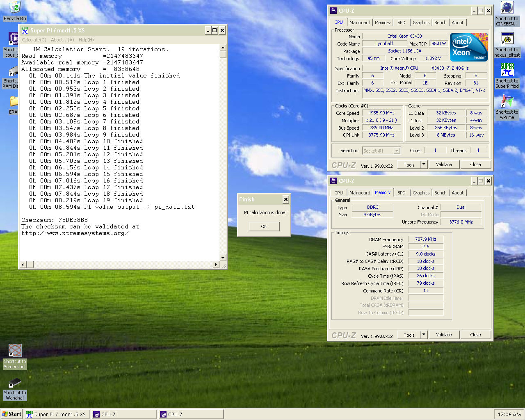The image size is (525, 420).
Task: Minimize the Super PI window
Action: 208,30
